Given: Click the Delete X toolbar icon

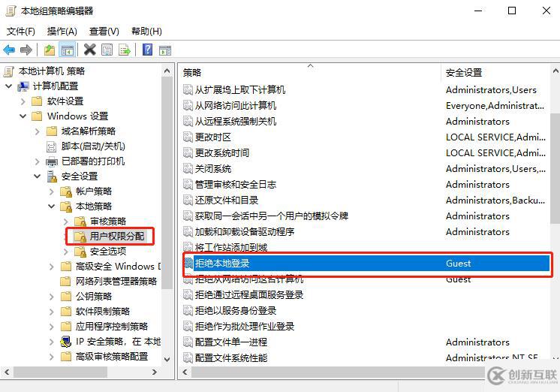Looking at the screenshot, I should (x=89, y=50).
